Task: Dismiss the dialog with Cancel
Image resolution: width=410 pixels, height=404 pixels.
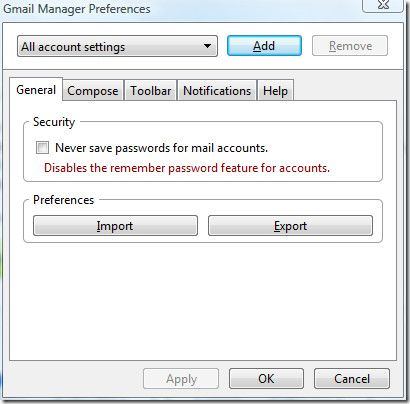Action: tap(352, 379)
